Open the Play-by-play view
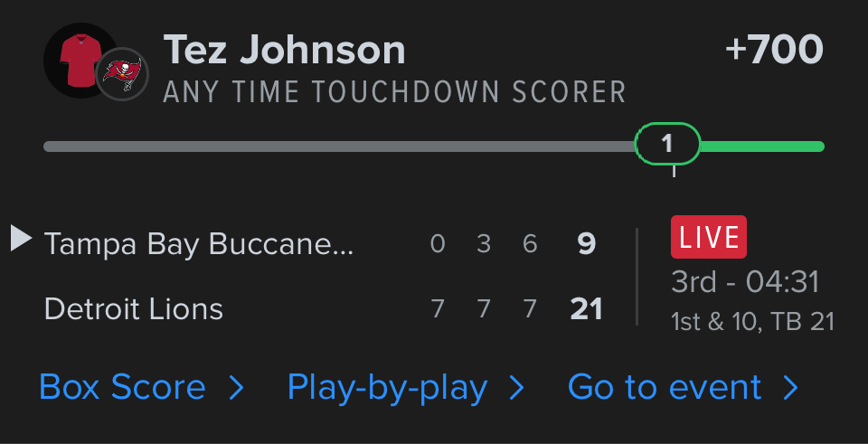 (x=387, y=388)
